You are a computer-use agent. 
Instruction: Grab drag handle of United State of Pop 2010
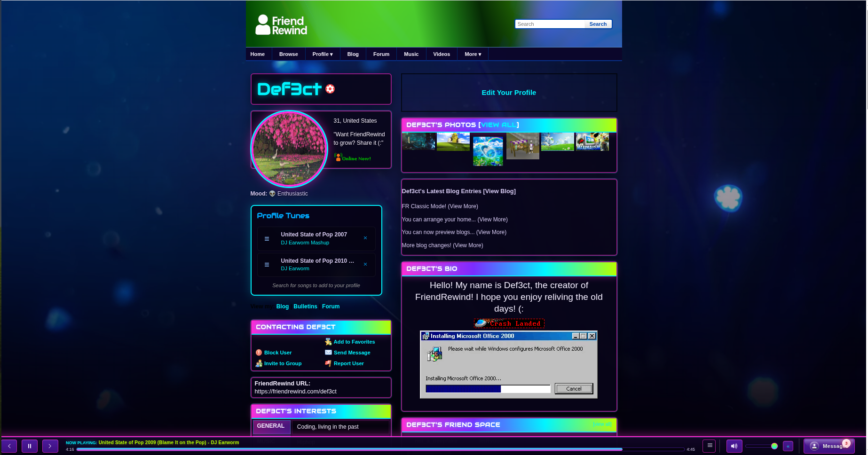coord(267,265)
